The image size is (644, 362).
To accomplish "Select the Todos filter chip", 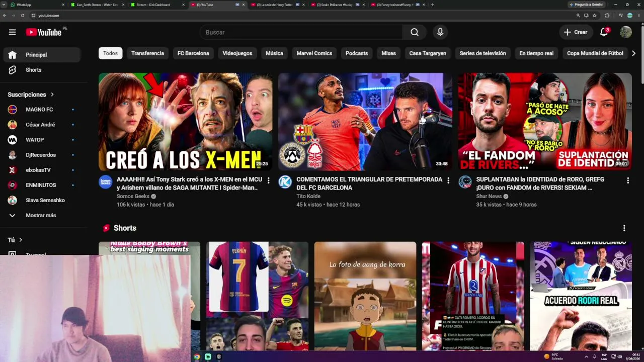I will coord(111,53).
